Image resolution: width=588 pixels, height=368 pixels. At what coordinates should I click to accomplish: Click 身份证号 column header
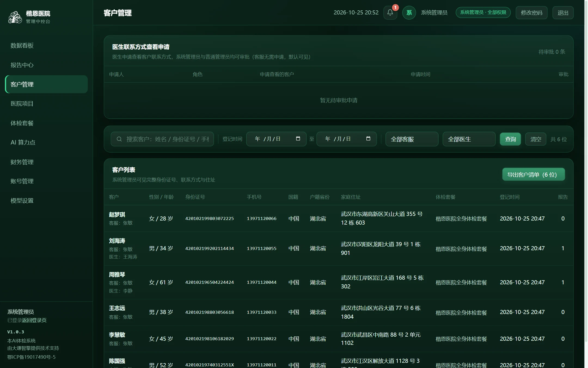click(x=195, y=197)
